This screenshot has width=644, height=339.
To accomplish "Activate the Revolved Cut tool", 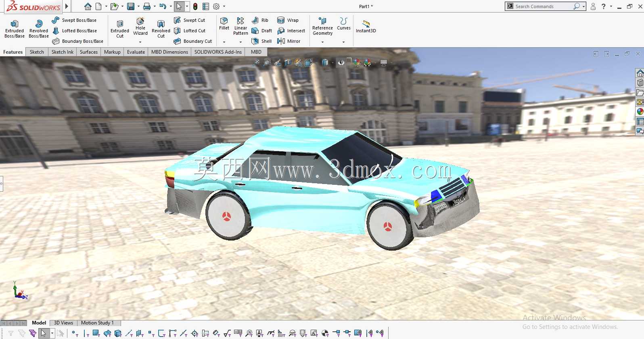I will tap(161, 29).
